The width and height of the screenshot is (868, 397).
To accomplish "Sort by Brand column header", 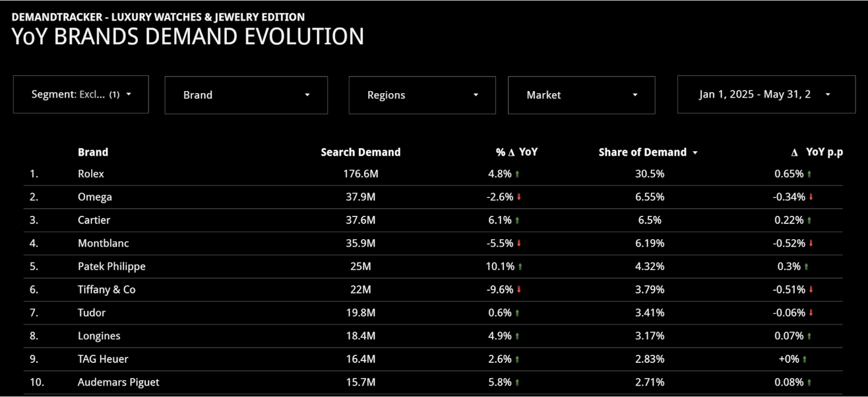I will (93, 152).
